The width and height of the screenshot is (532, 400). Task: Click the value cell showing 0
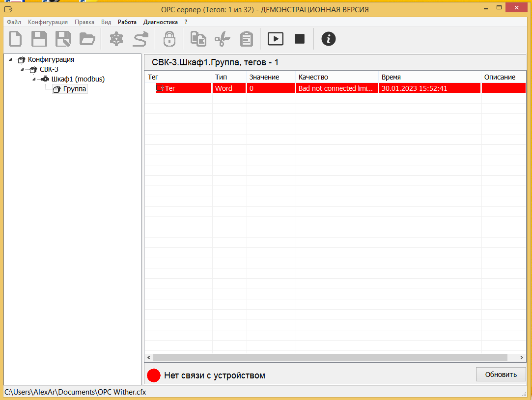click(271, 88)
